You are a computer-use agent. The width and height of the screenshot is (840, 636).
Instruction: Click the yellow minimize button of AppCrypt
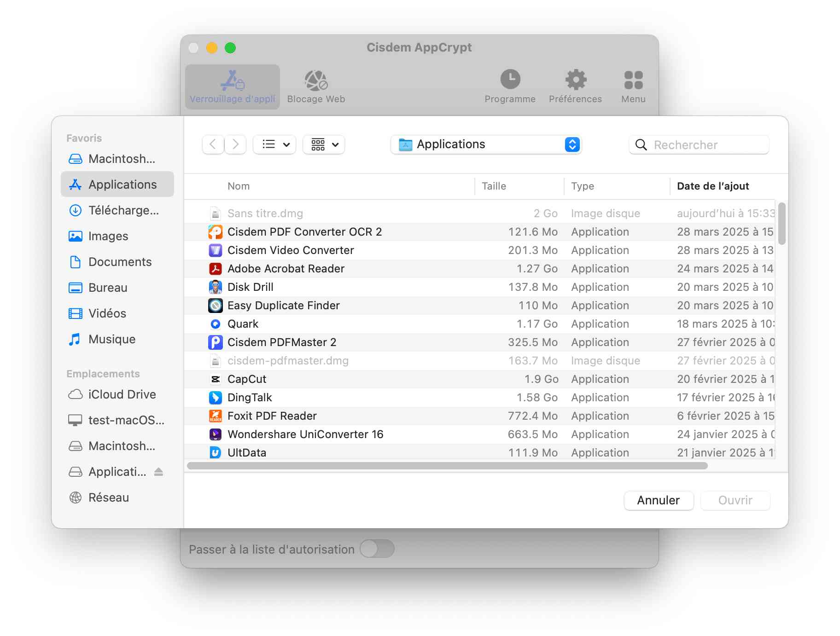(x=212, y=48)
